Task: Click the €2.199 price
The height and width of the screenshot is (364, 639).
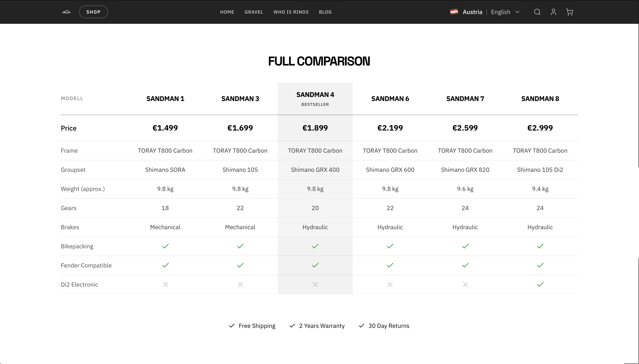Action: 390,128
